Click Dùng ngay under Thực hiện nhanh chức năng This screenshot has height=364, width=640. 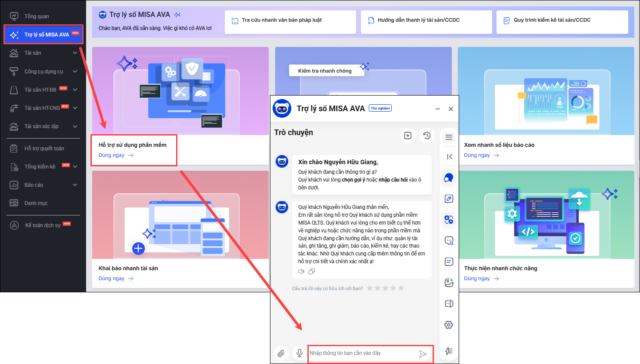[481, 278]
